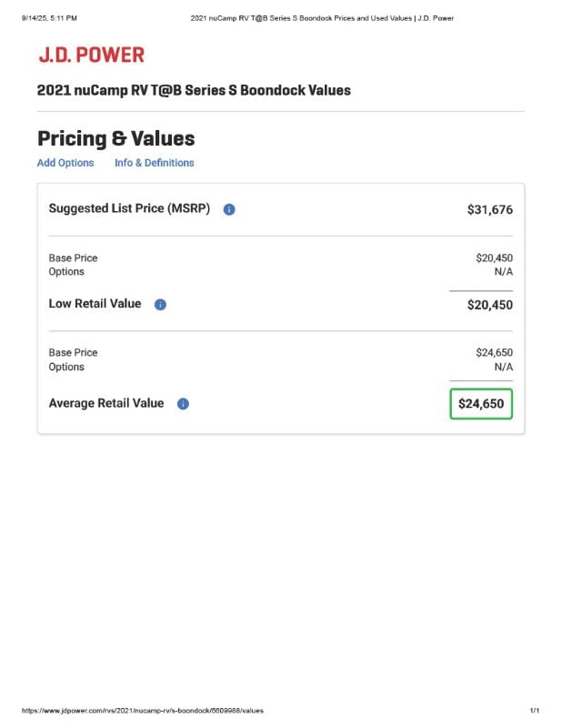Click info icon beside Suggested List Price

point(229,209)
